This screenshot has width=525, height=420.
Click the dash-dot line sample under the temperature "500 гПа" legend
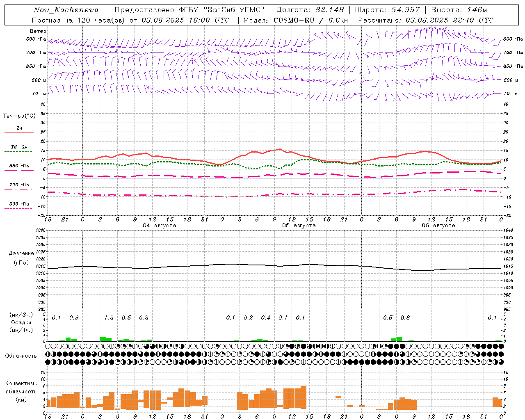pyautogui.click(x=18, y=208)
